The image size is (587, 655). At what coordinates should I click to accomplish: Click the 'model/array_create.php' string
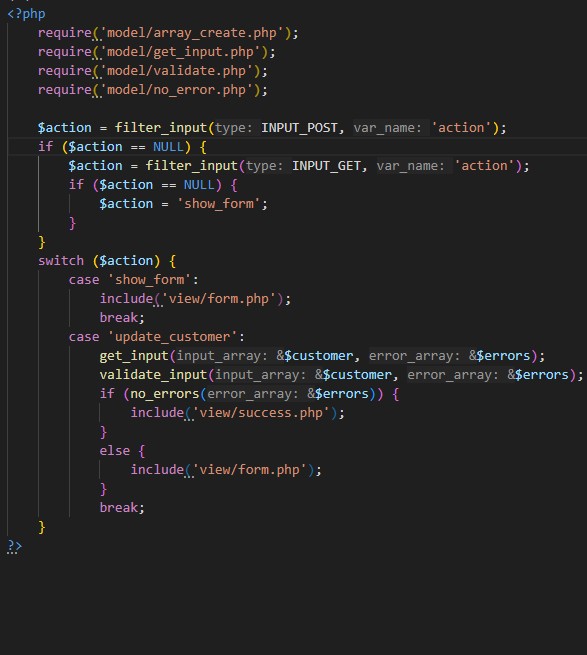(x=192, y=33)
